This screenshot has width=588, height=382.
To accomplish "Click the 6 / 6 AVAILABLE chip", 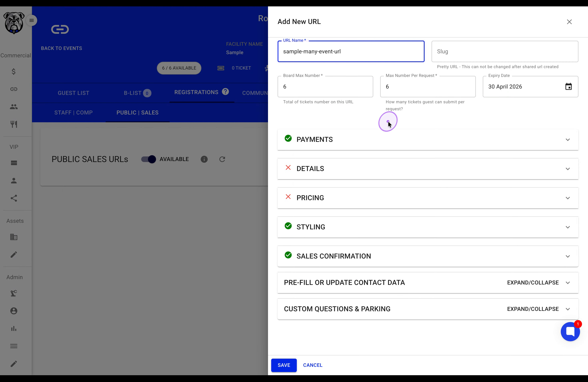I will pyautogui.click(x=179, y=68).
